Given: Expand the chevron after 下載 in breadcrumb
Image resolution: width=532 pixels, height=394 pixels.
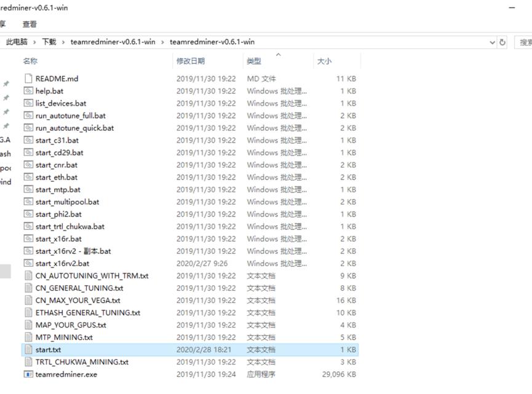Looking at the screenshot, I should (x=63, y=42).
